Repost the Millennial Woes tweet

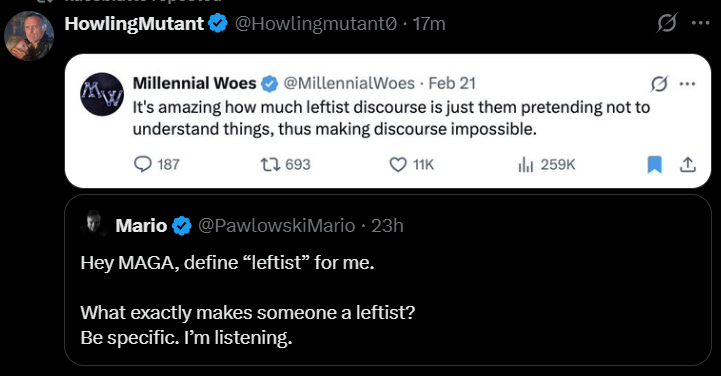[270, 164]
